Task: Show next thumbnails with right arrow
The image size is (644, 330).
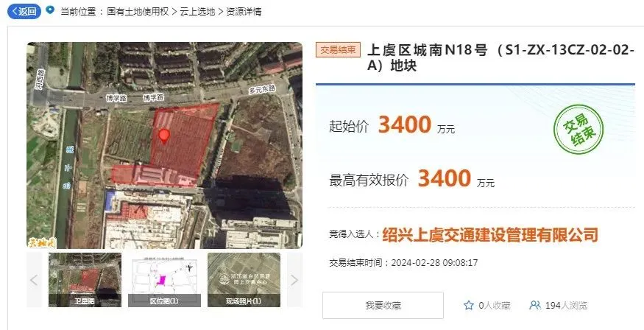Action: pos(294,280)
